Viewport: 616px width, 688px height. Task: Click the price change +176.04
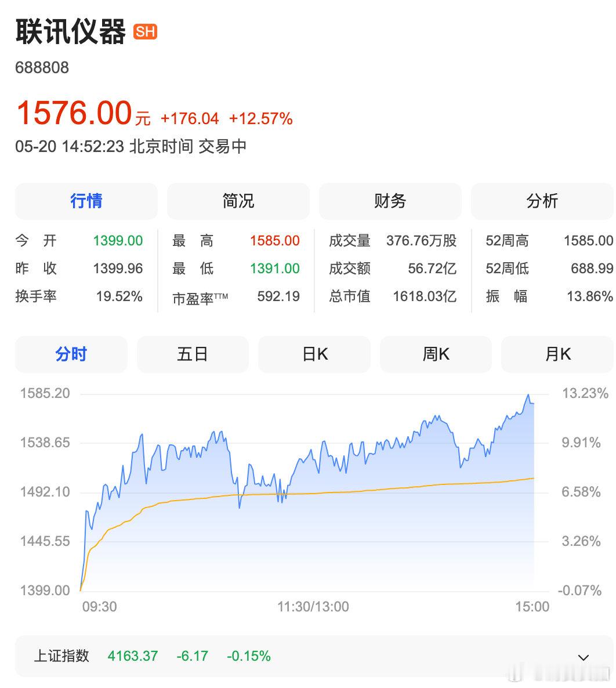pyautogui.click(x=190, y=118)
